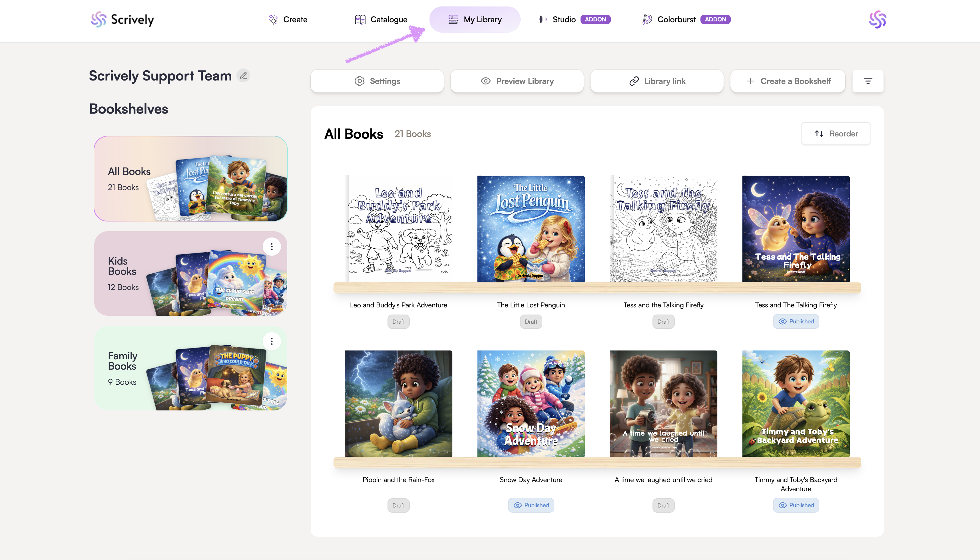Toggle Published badge for Tess and The Talking Firefly
The height and width of the screenshot is (560, 980).
796,322
